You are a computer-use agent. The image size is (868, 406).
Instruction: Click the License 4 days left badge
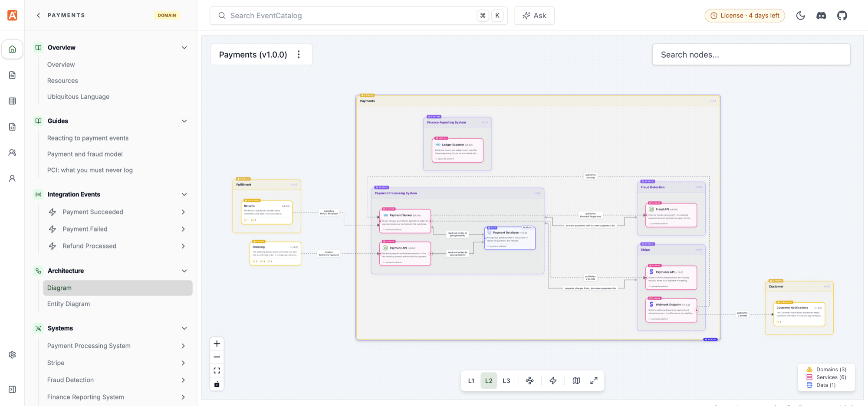click(x=745, y=16)
